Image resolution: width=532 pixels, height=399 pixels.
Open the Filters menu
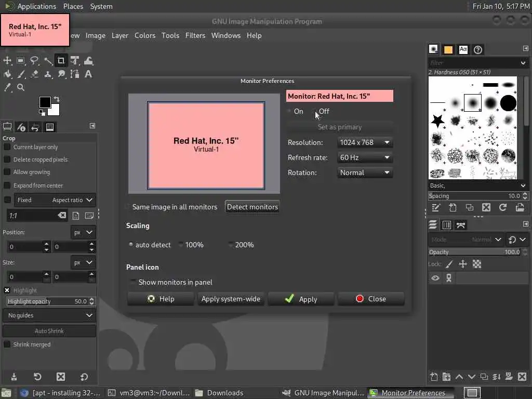[x=195, y=35]
